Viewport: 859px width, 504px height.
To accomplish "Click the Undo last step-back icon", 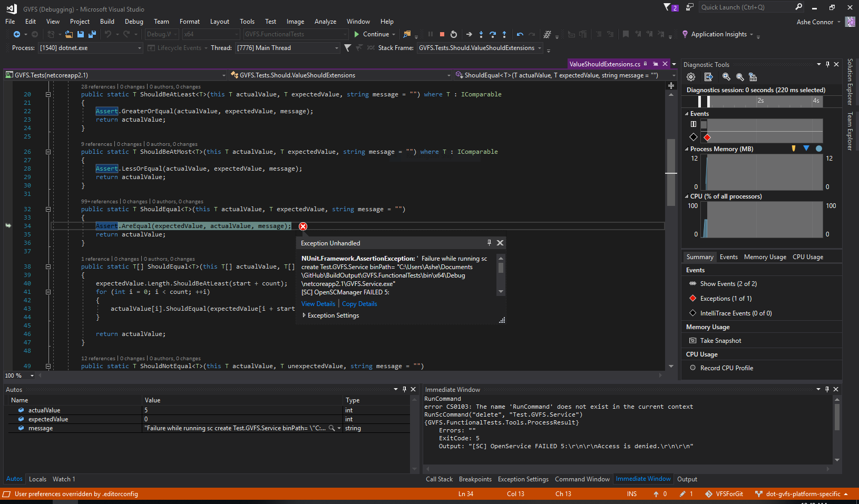I will coord(520,34).
